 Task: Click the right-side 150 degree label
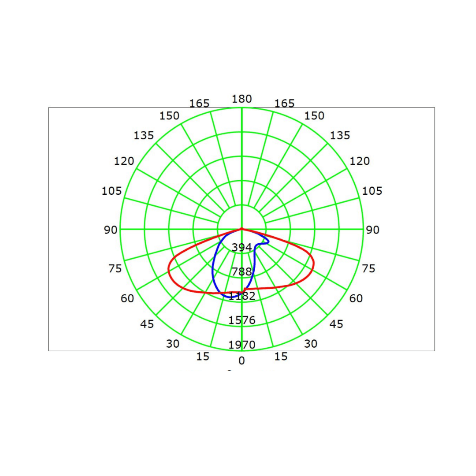pos(314,116)
